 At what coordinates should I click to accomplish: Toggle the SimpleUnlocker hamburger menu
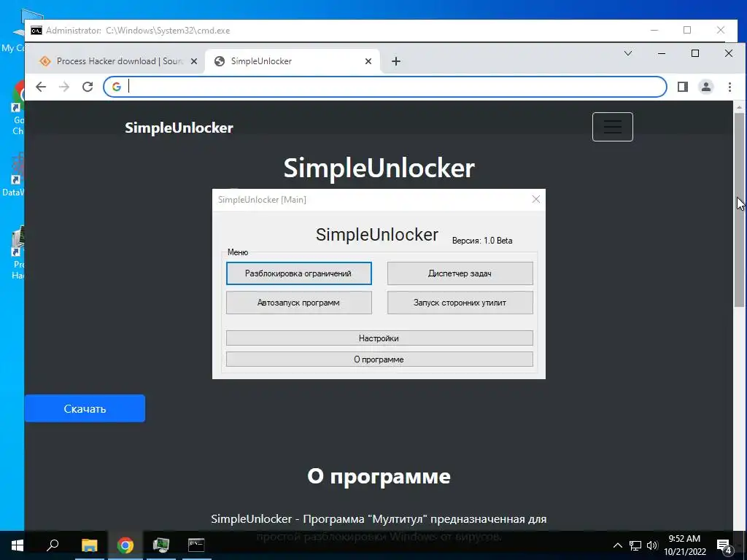(x=613, y=127)
